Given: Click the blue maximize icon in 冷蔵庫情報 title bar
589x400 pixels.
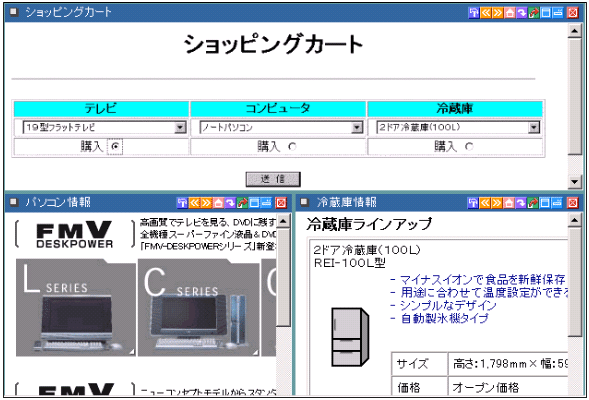Looking at the screenshot, I should coord(545,203).
